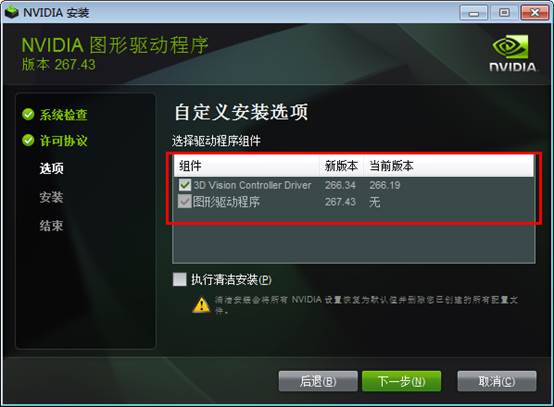Cancel installation with the 取消(C) button
This screenshot has height=407, width=554.
tap(497, 381)
